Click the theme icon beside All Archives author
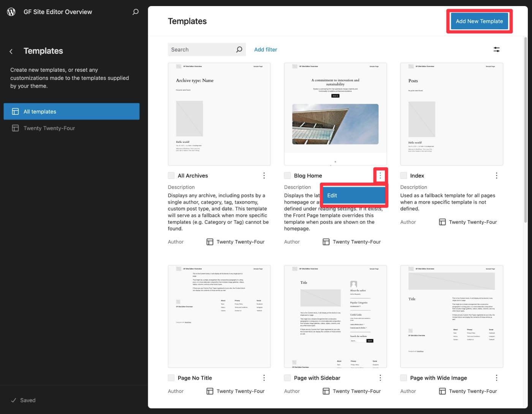532x414 pixels. pos(210,242)
